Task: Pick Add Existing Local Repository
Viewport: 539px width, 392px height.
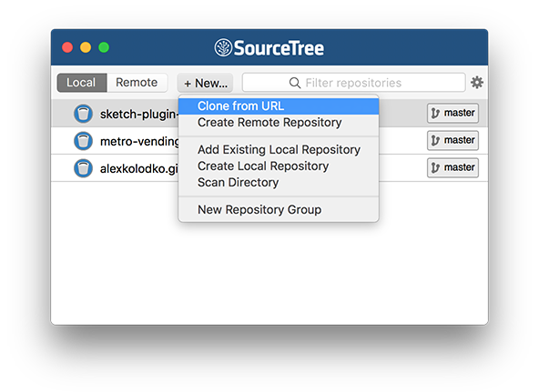Action: tap(279, 150)
